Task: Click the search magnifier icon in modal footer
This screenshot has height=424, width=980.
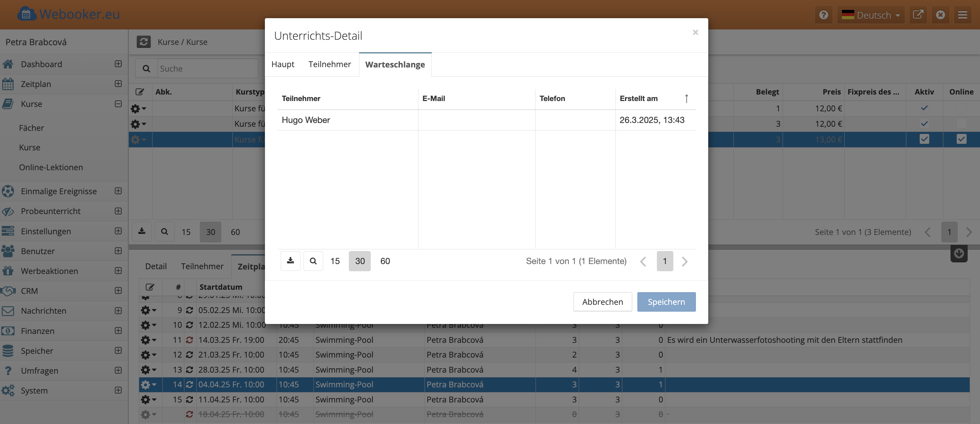Action: tap(313, 261)
